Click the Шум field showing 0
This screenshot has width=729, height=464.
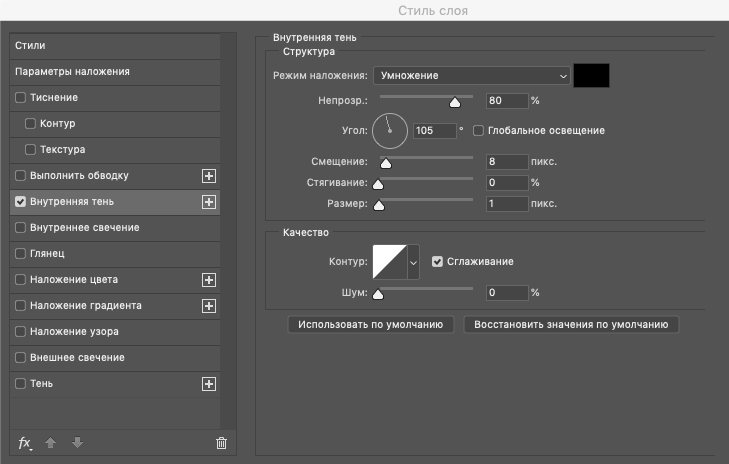(x=507, y=293)
